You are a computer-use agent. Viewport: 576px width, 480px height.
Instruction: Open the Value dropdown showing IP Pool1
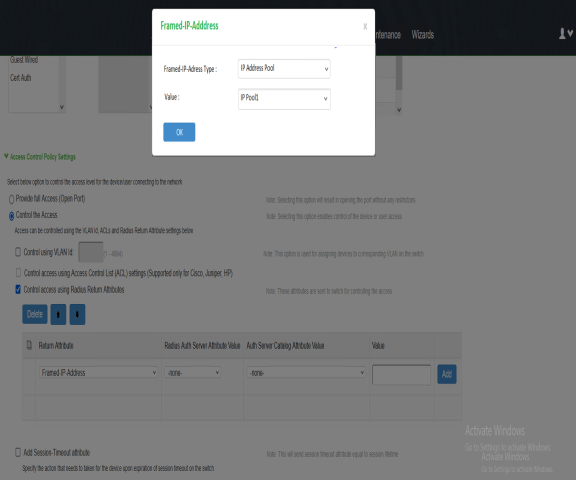(x=284, y=99)
